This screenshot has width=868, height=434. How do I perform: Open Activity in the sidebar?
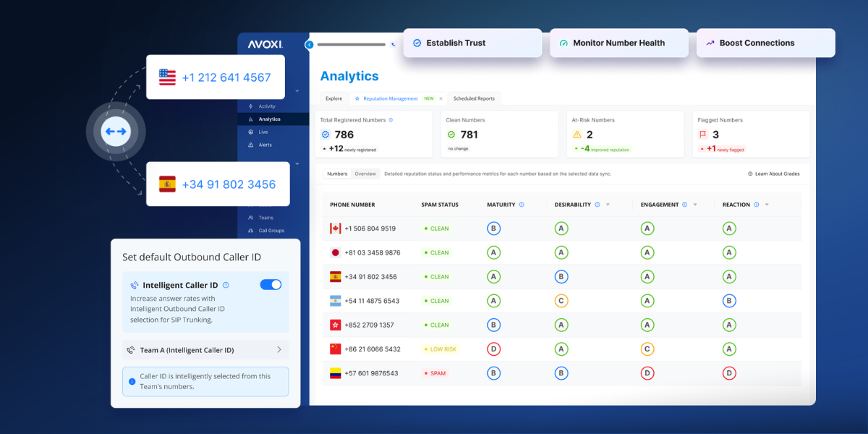click(266, 106)
